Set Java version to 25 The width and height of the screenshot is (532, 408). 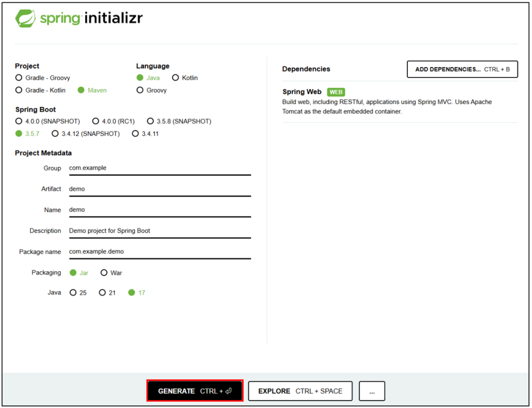pyautogui.click(x=73, y=293)
